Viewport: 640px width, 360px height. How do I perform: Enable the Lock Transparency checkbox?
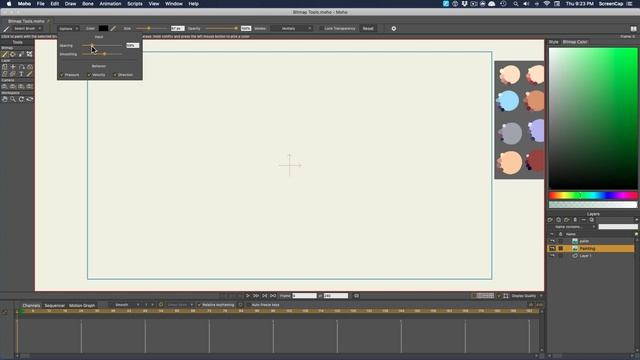(x=322, y=29)
